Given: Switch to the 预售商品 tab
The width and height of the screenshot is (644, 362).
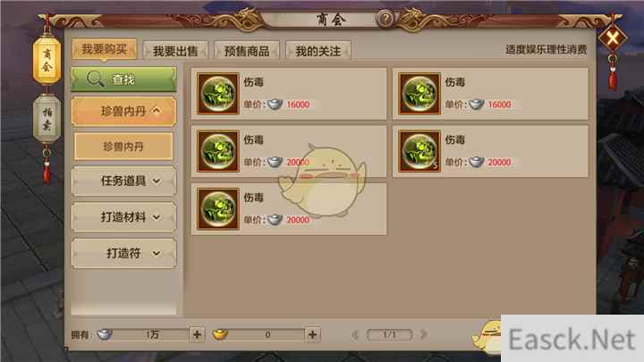Looking at the screenshot, I should (x=247, y=51).
